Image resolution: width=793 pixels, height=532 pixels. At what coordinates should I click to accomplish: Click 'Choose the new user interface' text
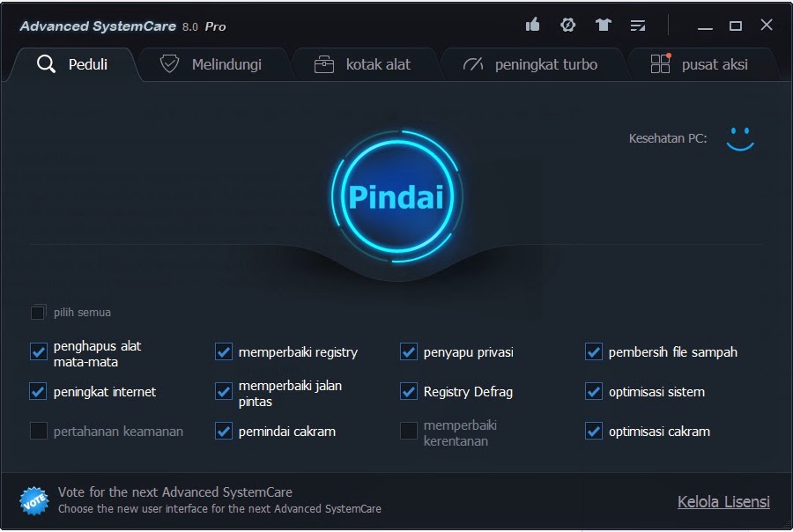click(x=219, y=509)
